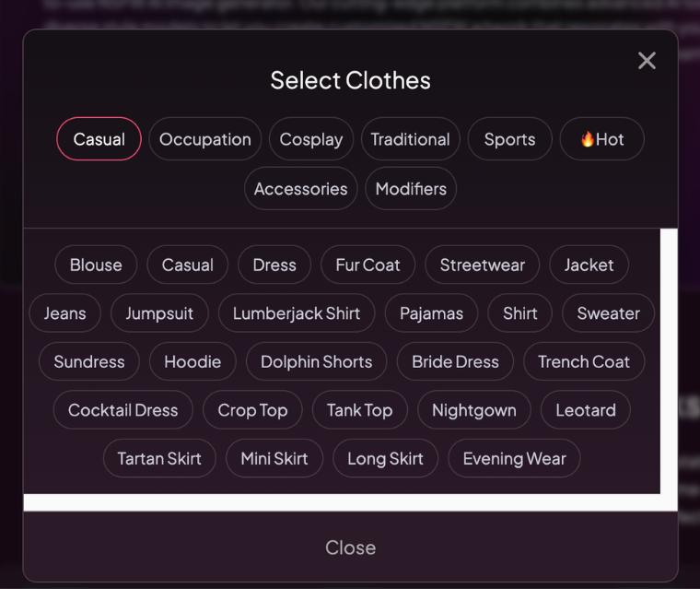Select the Streetwear clothing chip
700x589 pixels.
tap(482, 265)
